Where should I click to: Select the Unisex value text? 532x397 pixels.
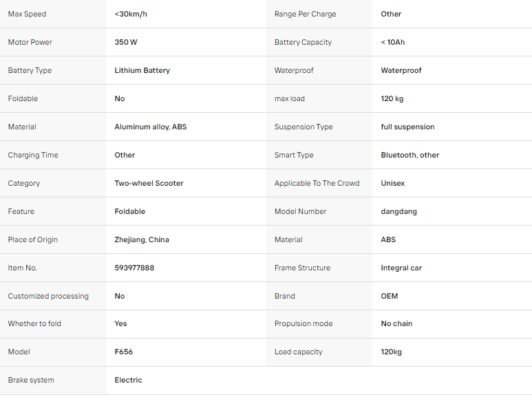(392, 183)
